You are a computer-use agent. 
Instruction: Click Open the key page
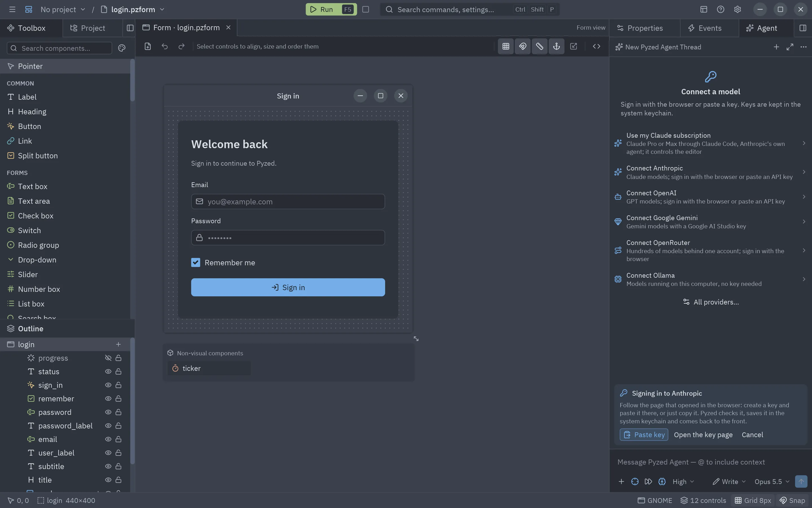pos(703,435)
